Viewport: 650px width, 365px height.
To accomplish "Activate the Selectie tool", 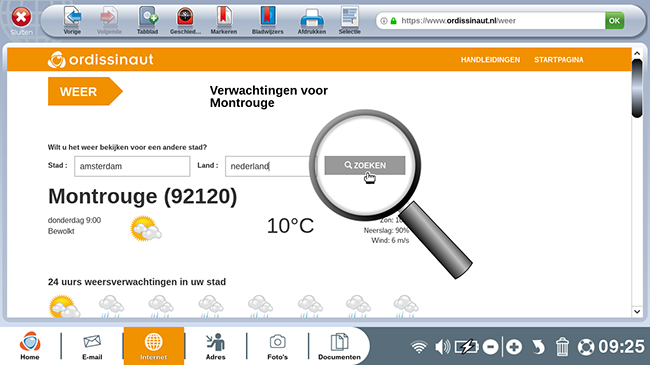I will click(x=349, y=20).
